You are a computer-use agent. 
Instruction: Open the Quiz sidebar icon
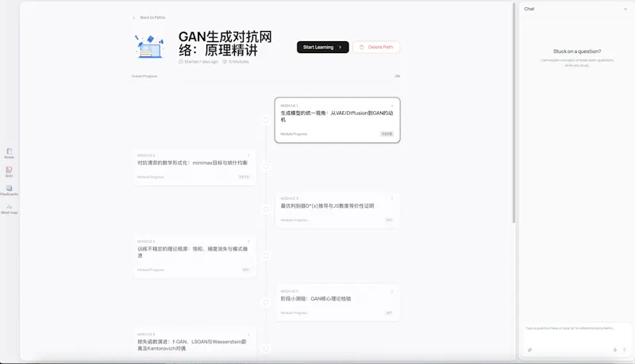point(9,172)
